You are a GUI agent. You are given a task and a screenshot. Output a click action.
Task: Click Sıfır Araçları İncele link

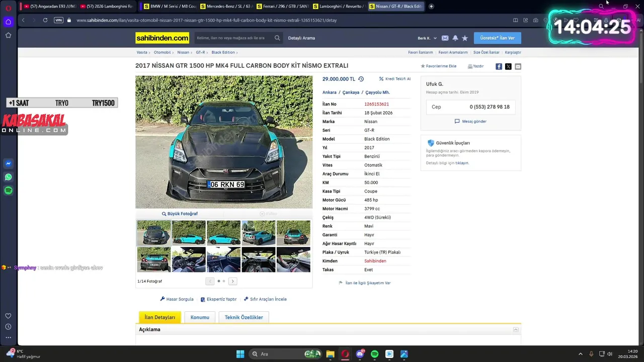pos(265,299)
